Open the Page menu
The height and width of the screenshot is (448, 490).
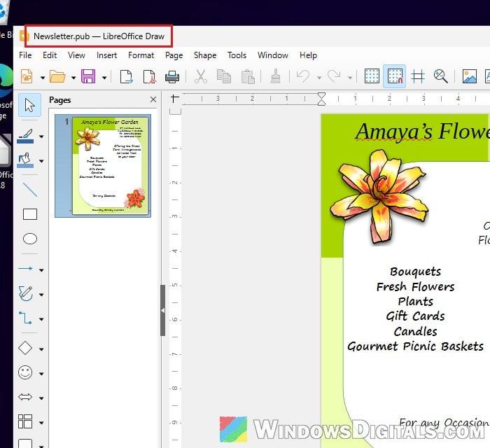(x=174, y=55)
